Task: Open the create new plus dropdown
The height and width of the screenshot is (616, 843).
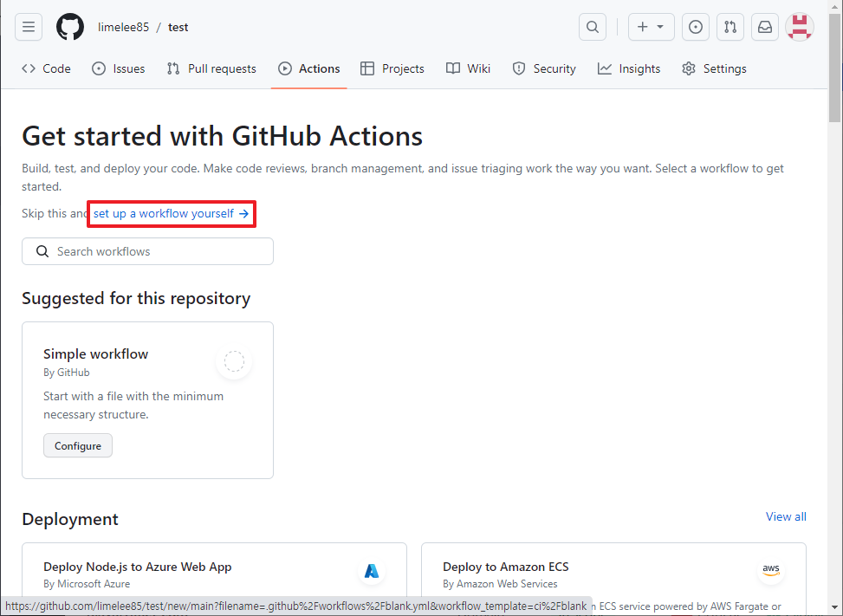Action: point(651,27)
